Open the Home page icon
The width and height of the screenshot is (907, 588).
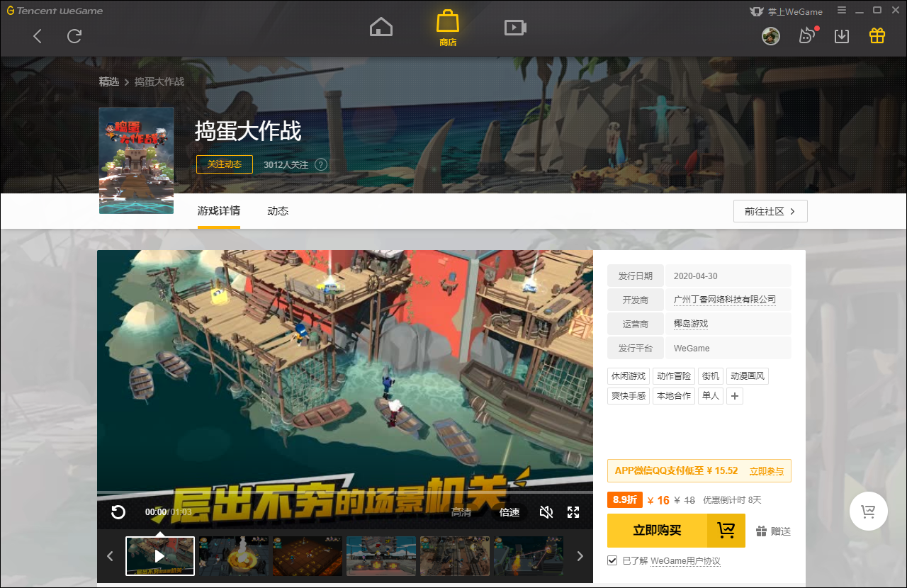point(381,28)
